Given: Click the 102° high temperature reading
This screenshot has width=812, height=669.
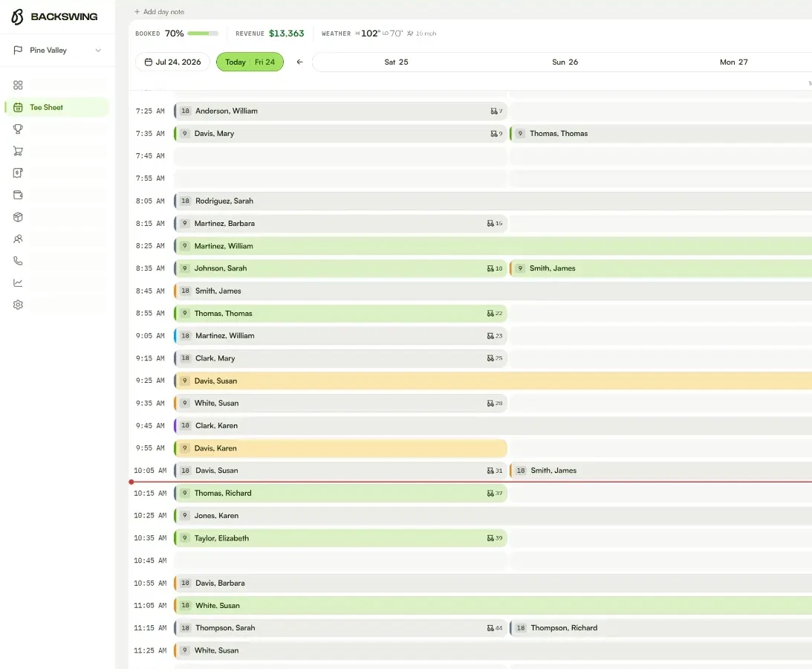Looking at the screenshot, I should tap(370, 33).
